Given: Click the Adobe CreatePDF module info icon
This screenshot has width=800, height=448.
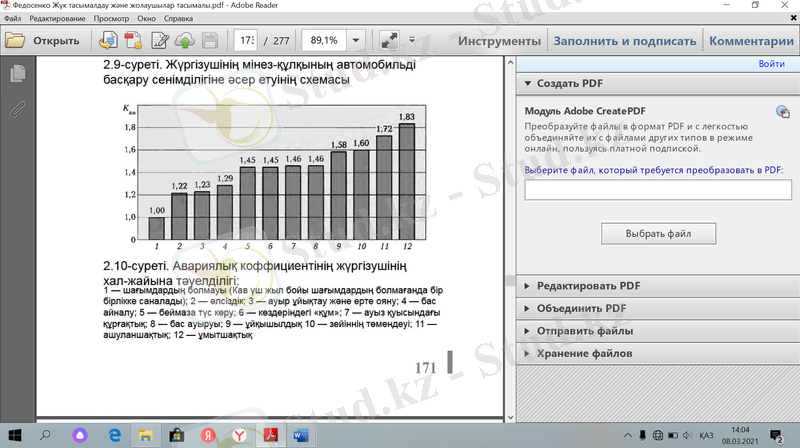Looking at the screenshot, I should click(782, 112).
